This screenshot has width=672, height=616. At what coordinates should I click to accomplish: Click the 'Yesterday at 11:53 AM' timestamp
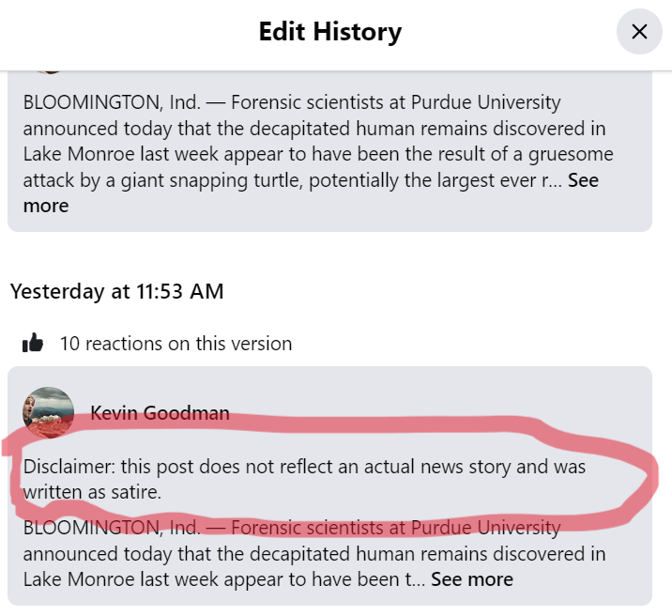coord(117,291)
